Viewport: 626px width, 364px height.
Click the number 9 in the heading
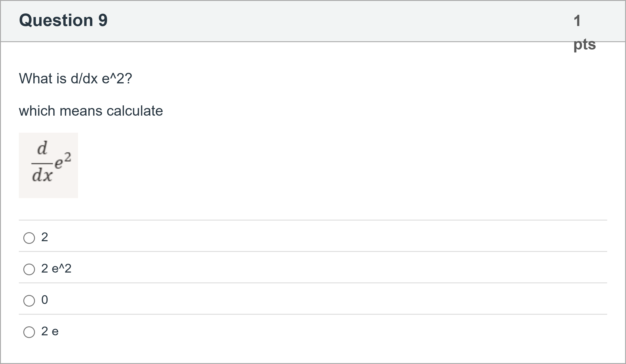(x=103, y=20)
